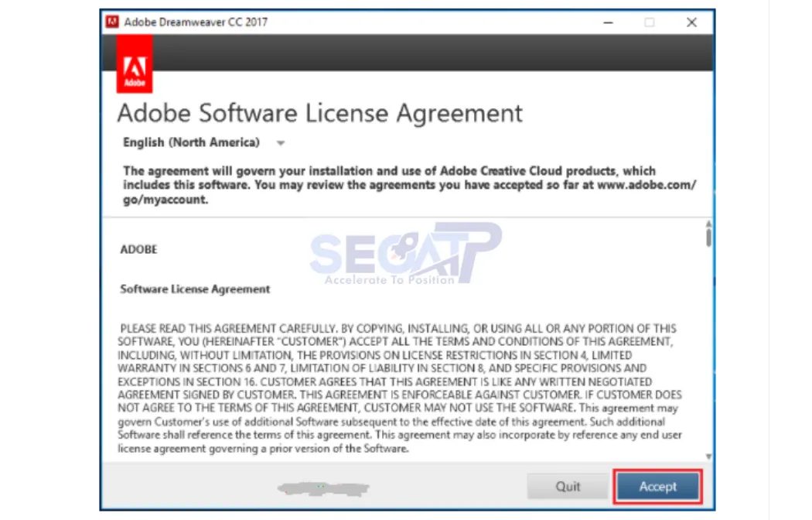Click the "Adobe Software License Agreement" heading
This screenshot has width=812, height=520.
319,113
